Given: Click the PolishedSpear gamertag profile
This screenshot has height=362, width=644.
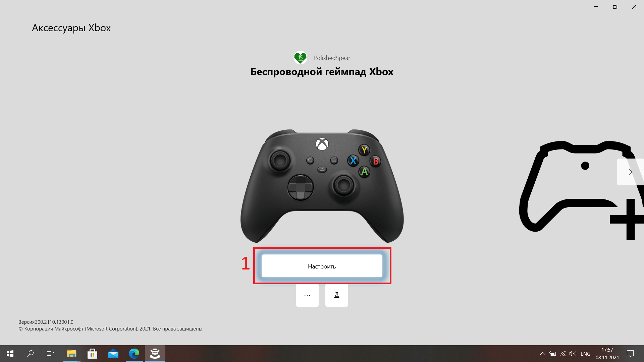Looking at the screenshot, I should tap(322, 57).
